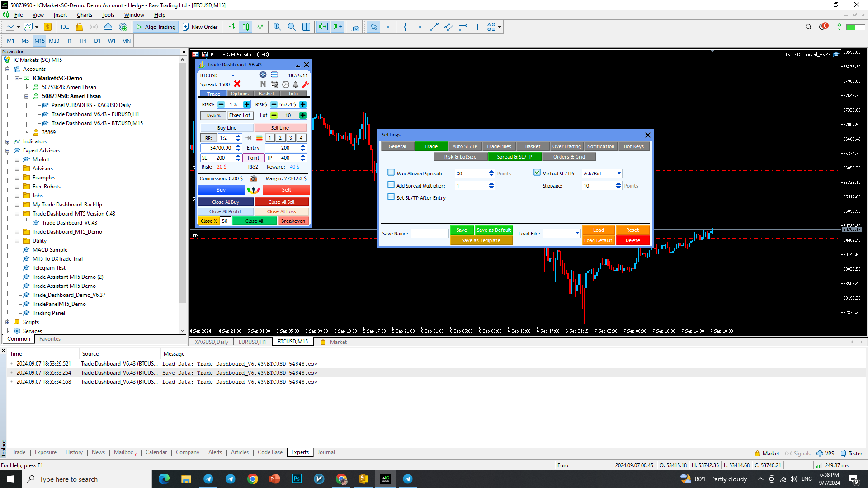This screenshot has width=868, height=488.
Task: Toggle the eye visibility icon in Trade Dashboard
Action: 263,75
